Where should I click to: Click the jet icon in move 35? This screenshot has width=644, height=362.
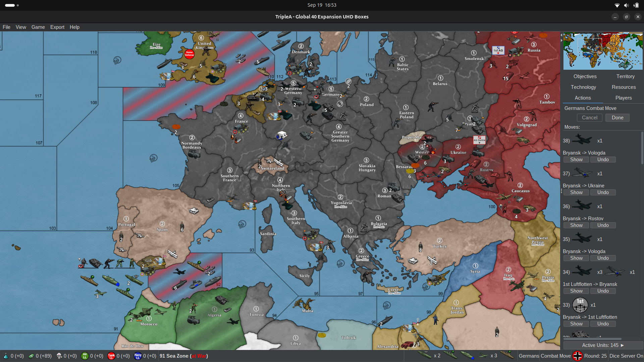click(582, 238)
